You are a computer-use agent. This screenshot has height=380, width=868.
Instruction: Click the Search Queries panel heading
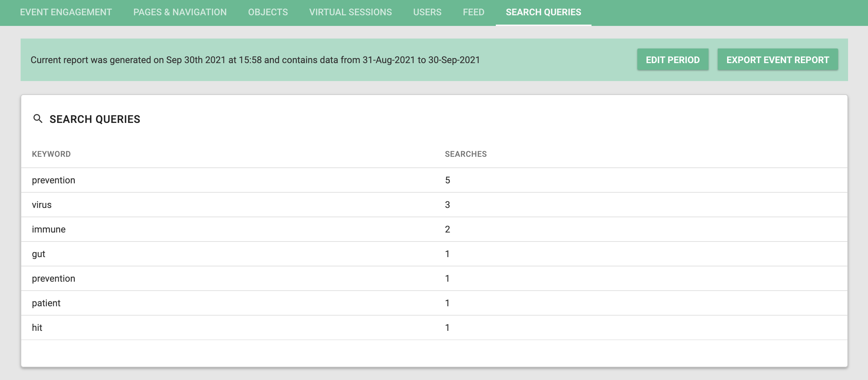tap(95, 119)
